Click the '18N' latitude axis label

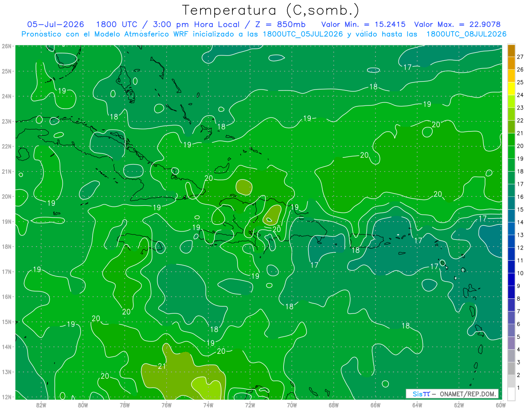click(x=6, y=247)
